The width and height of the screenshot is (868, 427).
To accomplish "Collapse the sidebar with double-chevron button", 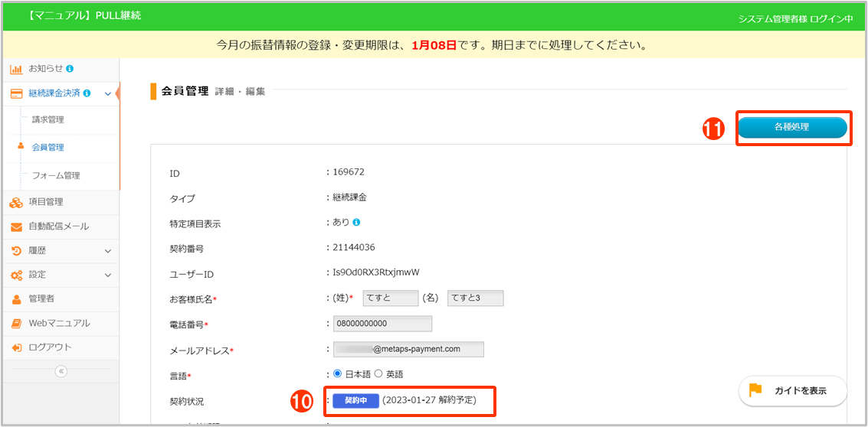I will [x=61, y=372].
